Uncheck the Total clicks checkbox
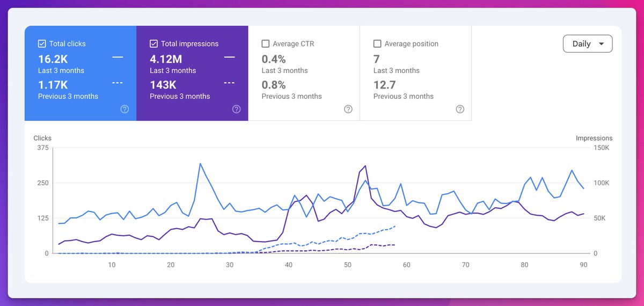Image resolution: width=644 pixels, height=306 pixels. pos(42,43)
